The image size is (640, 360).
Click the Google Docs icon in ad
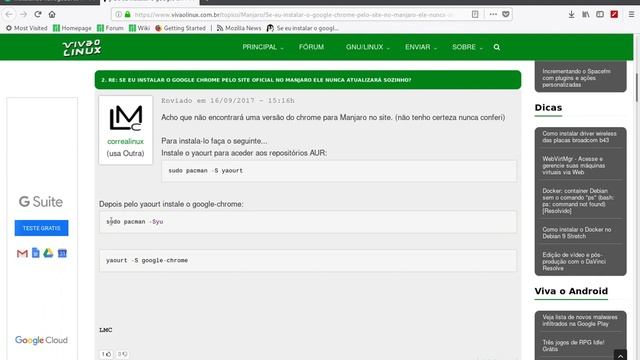(x=36, y=253)
